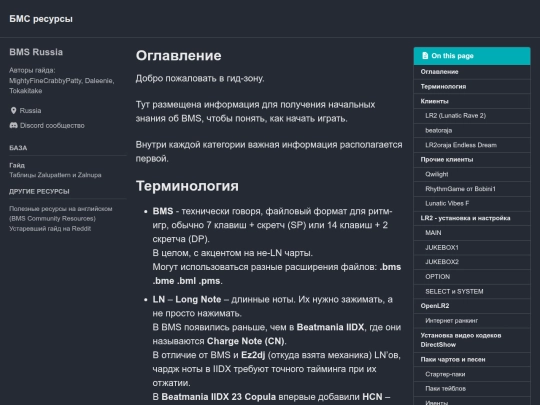Screen dimensions: 540x405
Task: Click the page icon in On this page header
Action: tap(425, 56)
